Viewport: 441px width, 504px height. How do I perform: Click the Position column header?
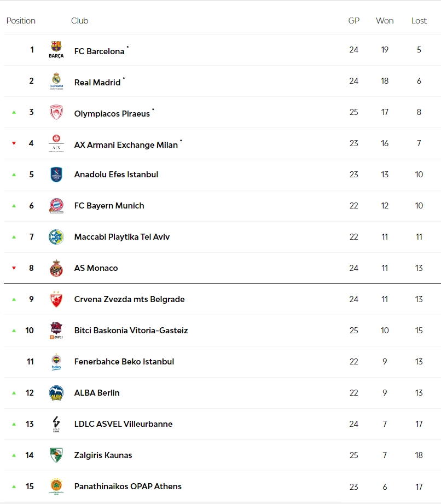[x=21, y=21]
